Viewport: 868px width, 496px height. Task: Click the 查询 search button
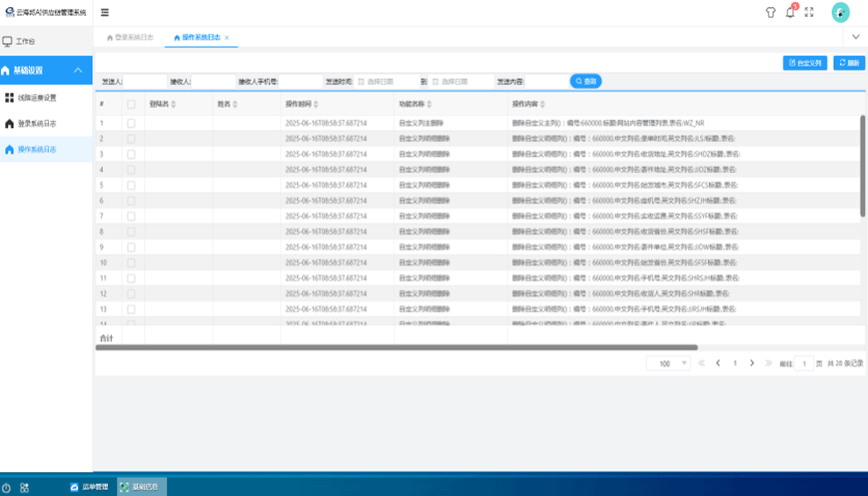586,81
